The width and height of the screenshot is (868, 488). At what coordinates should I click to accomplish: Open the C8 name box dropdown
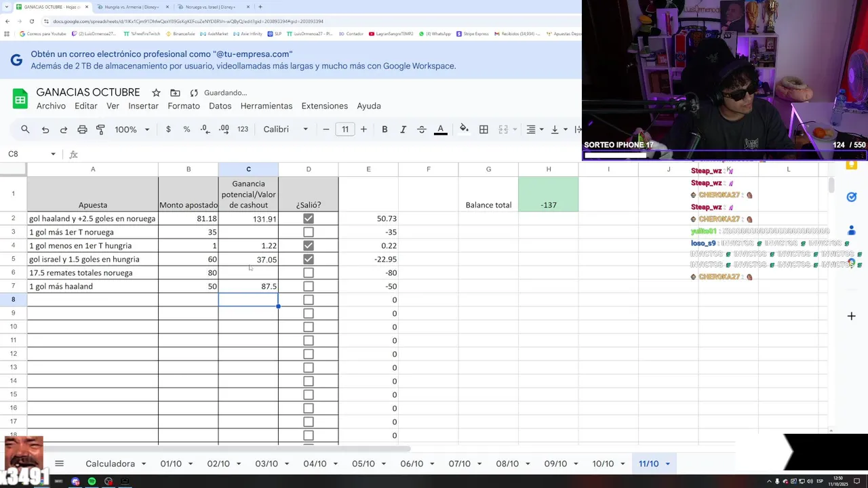[53, 155]
